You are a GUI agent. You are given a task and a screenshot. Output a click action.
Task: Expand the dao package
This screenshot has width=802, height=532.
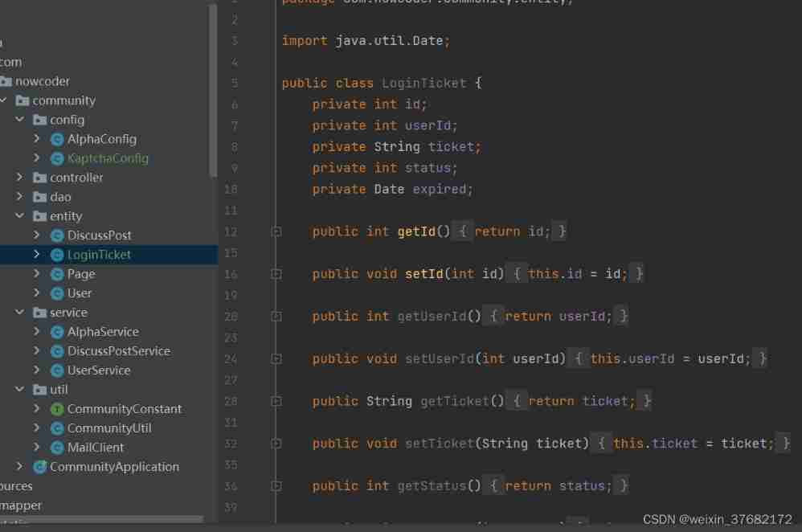click(x=20, y=197)
